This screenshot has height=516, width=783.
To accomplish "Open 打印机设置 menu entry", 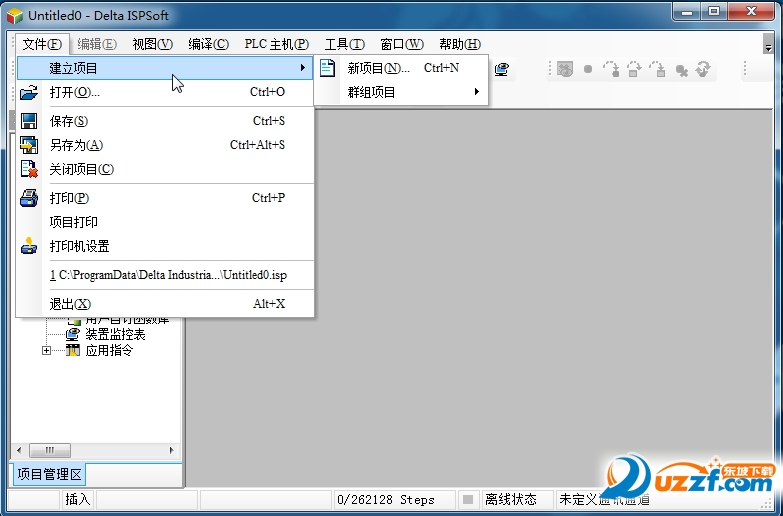I will click(x=165, y=246).
